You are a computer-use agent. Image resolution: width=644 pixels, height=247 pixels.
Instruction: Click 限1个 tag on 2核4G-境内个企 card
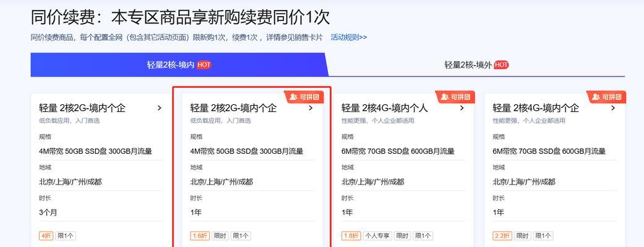point(543,236)
